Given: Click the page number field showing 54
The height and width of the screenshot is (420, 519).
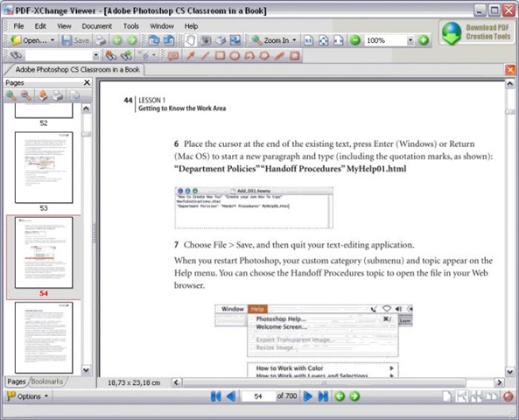Looking at the screenshot, I should point(258,396).
